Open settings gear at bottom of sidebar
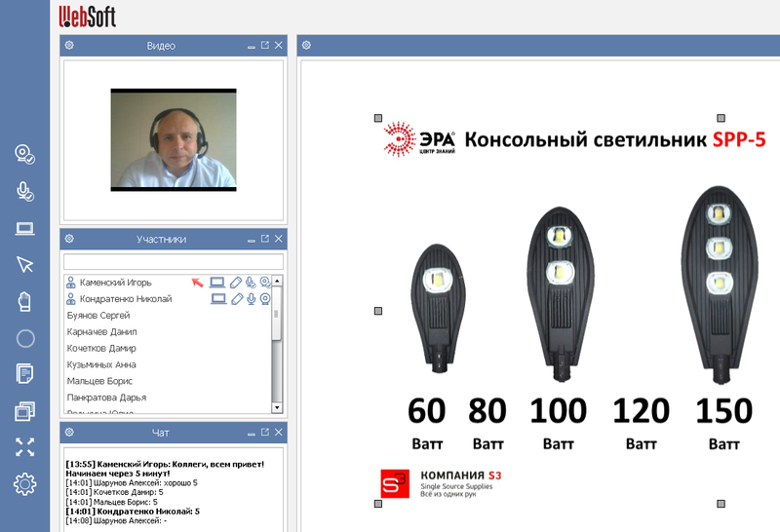The height and width of the screenshot is (532, 780). (x=25, y=484)
